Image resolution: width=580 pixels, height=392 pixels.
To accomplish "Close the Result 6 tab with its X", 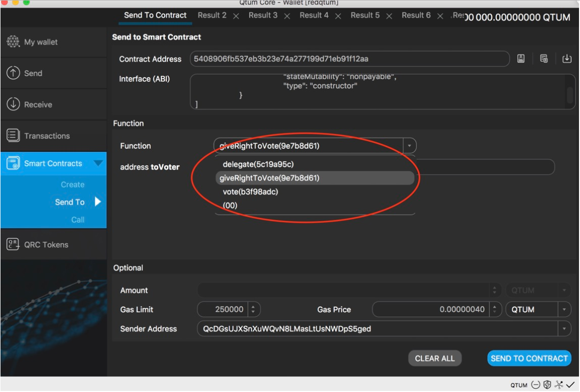I will pos(440,17).
